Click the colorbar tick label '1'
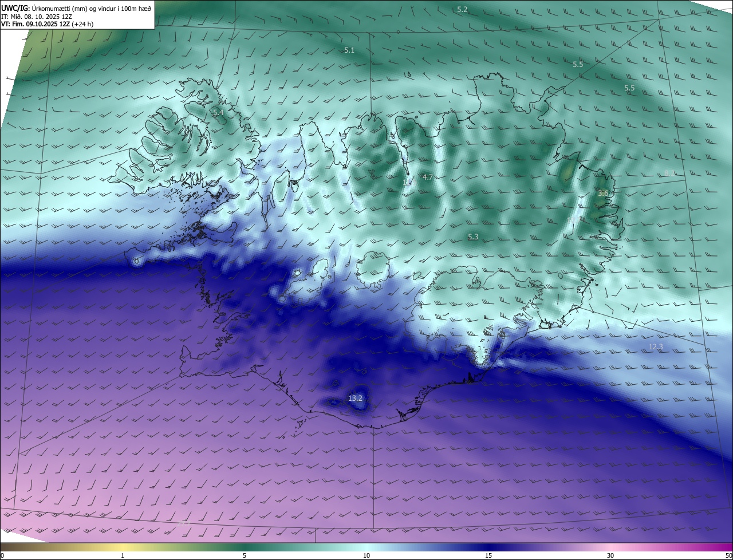 123,555
